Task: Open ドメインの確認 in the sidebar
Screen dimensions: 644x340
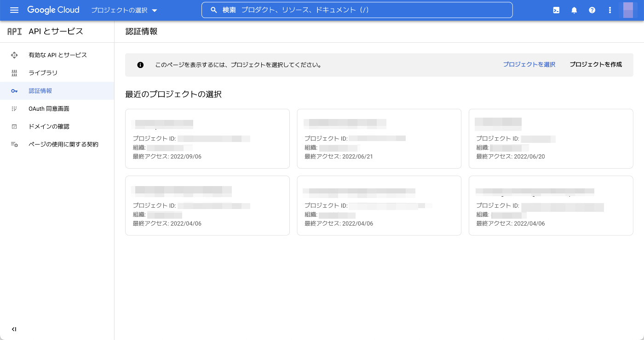Action: tap(57, 126)
